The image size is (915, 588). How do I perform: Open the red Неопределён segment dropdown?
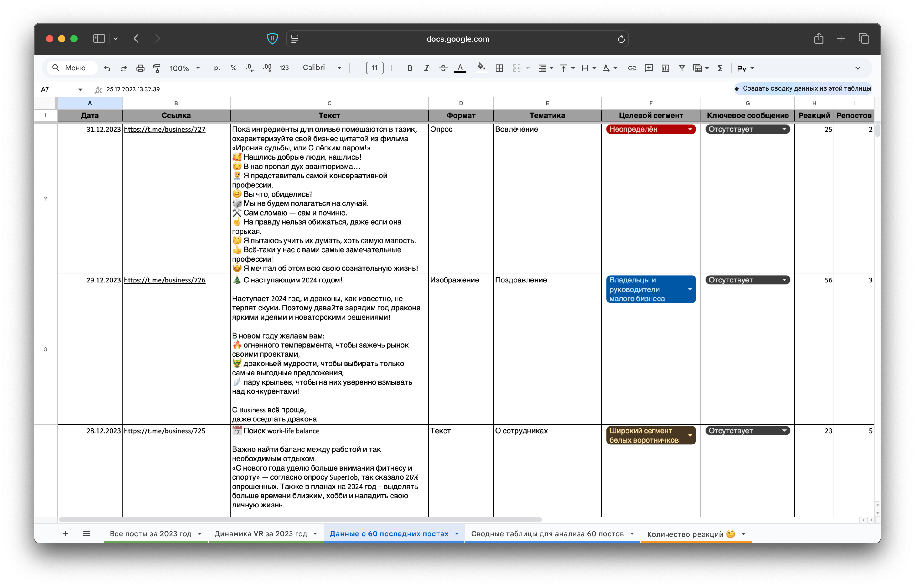690,129
